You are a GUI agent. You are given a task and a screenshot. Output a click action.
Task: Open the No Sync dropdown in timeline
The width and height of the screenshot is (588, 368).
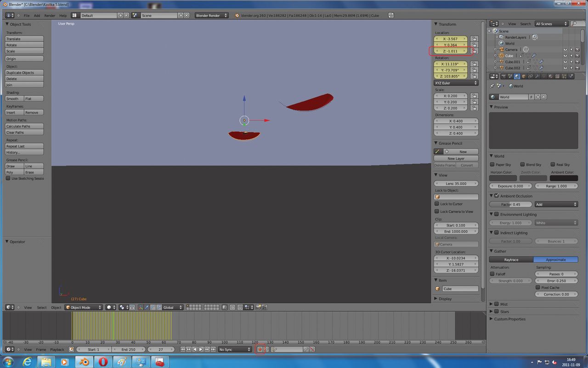tap(235, 350)
